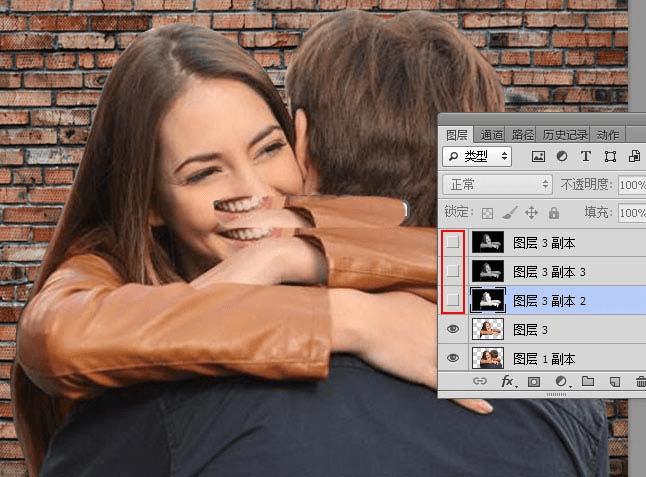Select thumbnail of 图层 3 副本 2 layer

[487, 300]
